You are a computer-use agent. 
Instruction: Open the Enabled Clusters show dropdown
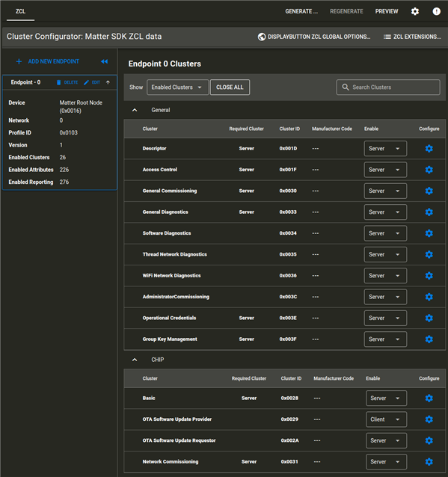point(178,87)
